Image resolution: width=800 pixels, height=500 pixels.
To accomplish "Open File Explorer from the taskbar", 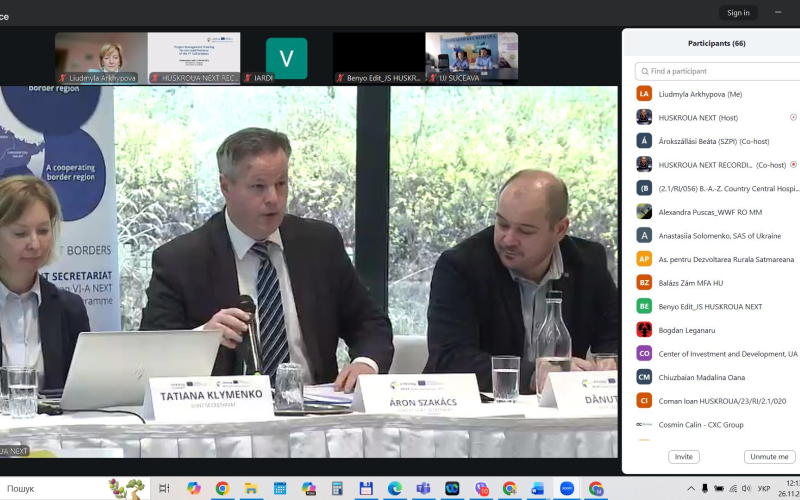I will [x=251, y=488].
